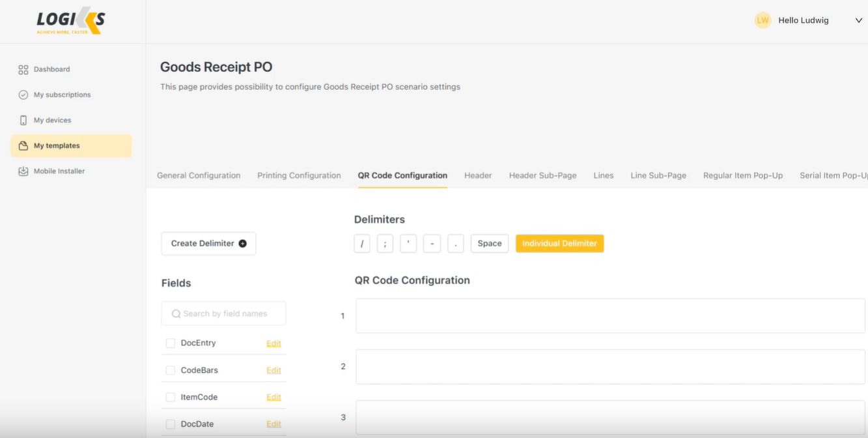Click the LW user avatar
The image size is (868, 438).
pyautogui.click(x=763, y=20)
